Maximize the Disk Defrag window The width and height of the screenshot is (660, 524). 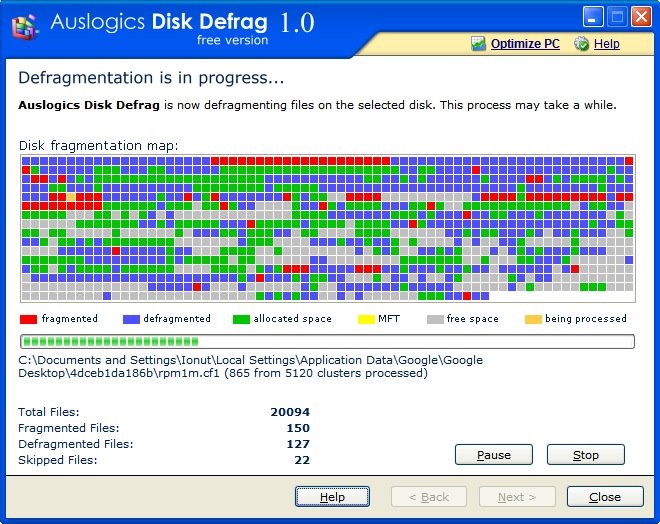617,17
